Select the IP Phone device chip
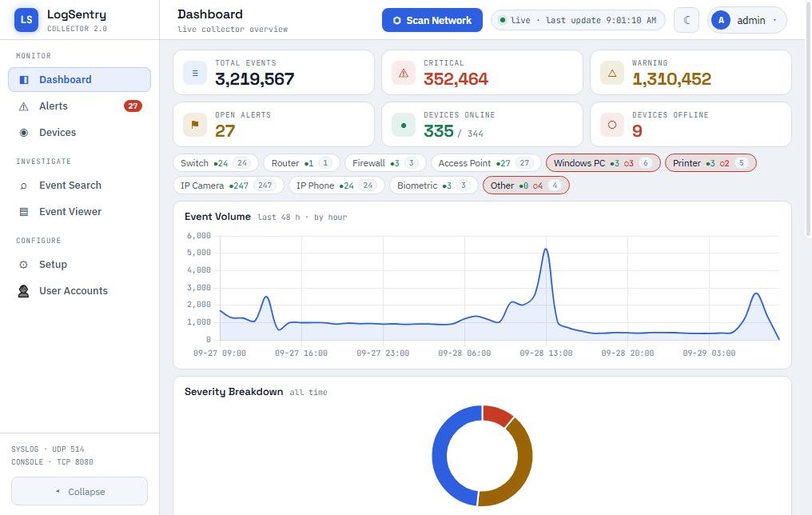The width and height of the screenshot is (812, 515). tap(336, 185)
